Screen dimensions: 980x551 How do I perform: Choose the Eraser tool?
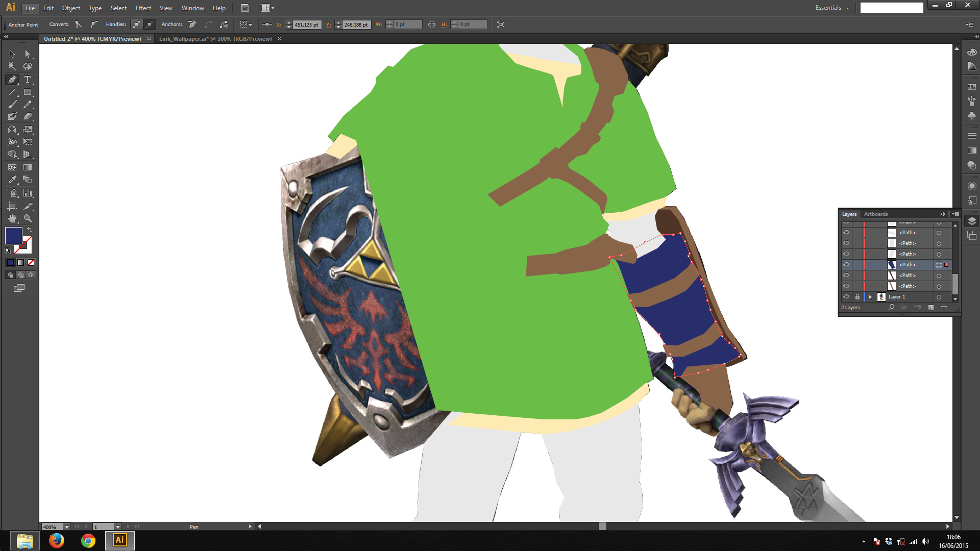(x=28, y=117)
